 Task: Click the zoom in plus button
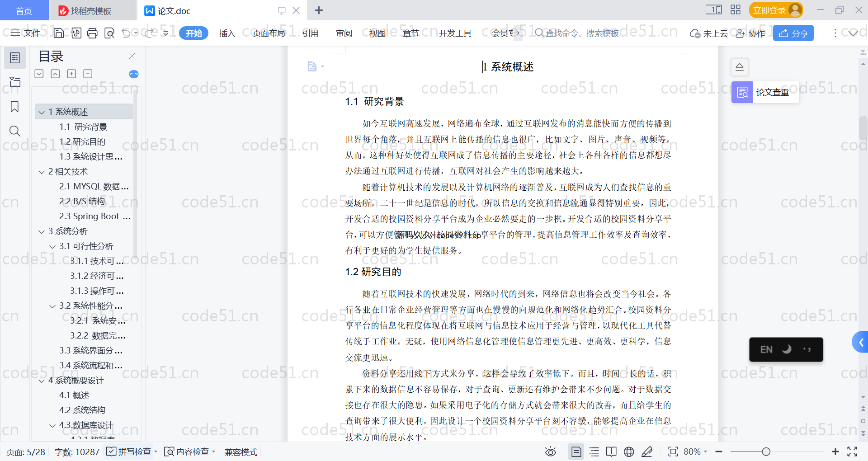(x=835, y=452)
